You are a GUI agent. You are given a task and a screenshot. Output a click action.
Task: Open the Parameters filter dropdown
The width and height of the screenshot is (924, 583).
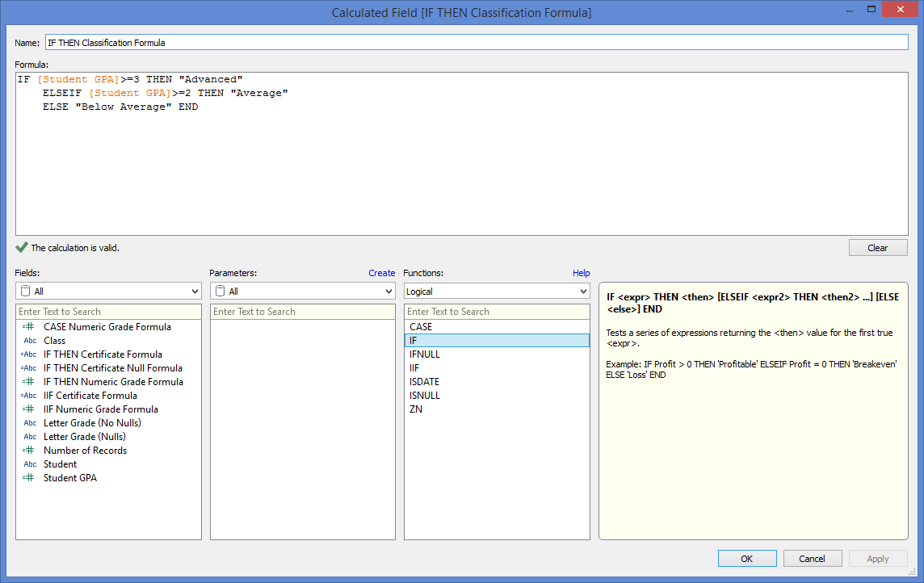click(302, 291)
